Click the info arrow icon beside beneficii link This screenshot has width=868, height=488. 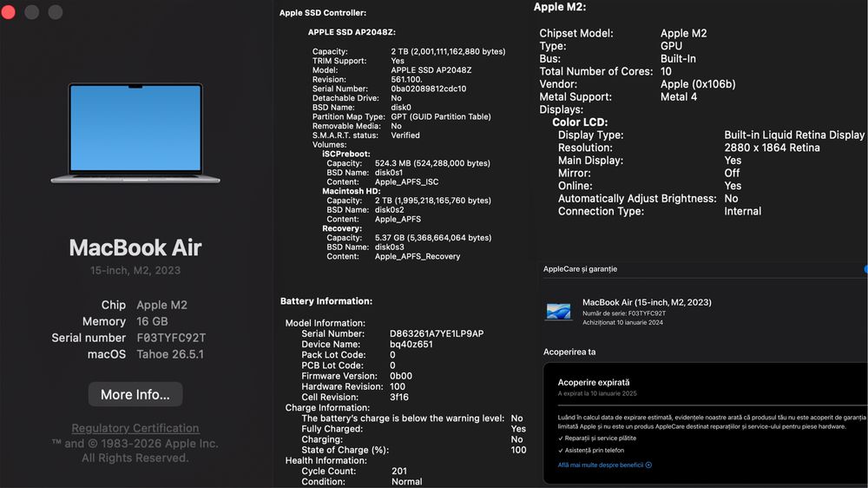648,465
